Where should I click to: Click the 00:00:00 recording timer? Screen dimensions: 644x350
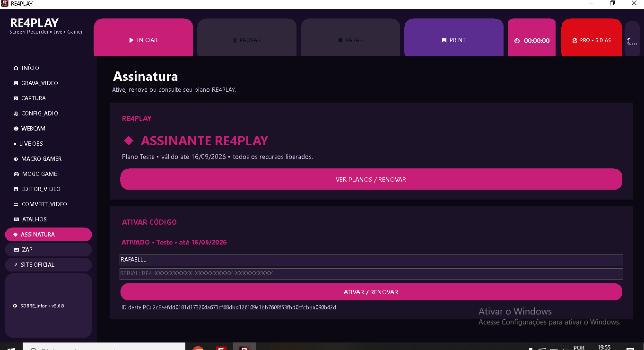tap(532, 38)
